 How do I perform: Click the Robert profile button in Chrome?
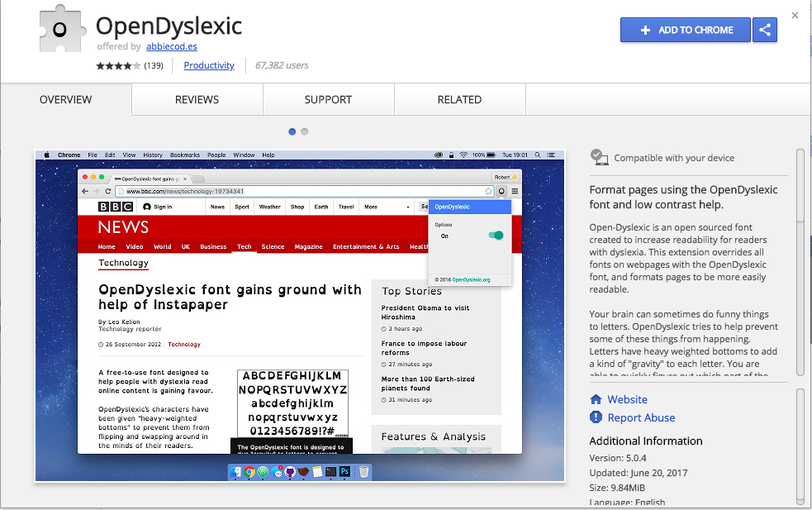505,177
